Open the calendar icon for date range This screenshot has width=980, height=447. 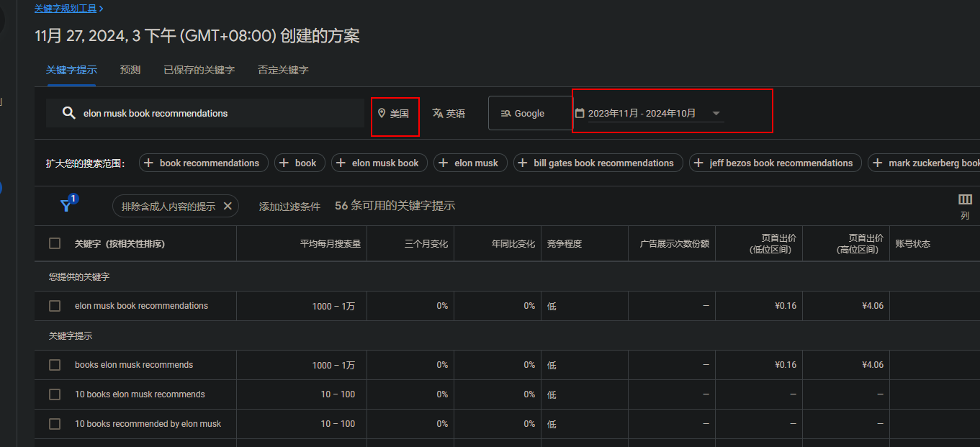point(580,113)
